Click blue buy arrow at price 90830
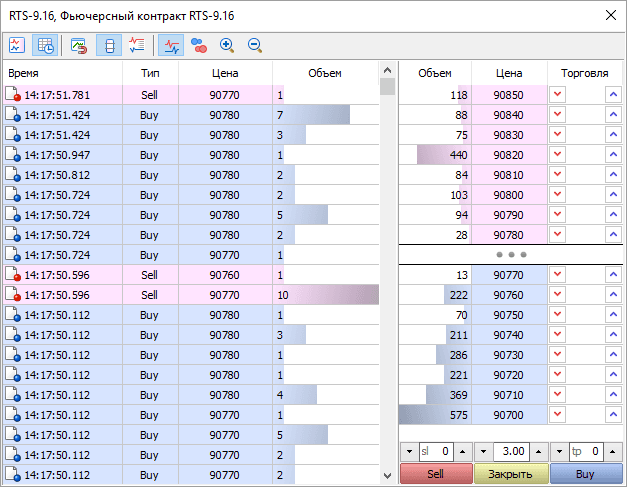This screenshot has width=627, height=487. (613, 135)
